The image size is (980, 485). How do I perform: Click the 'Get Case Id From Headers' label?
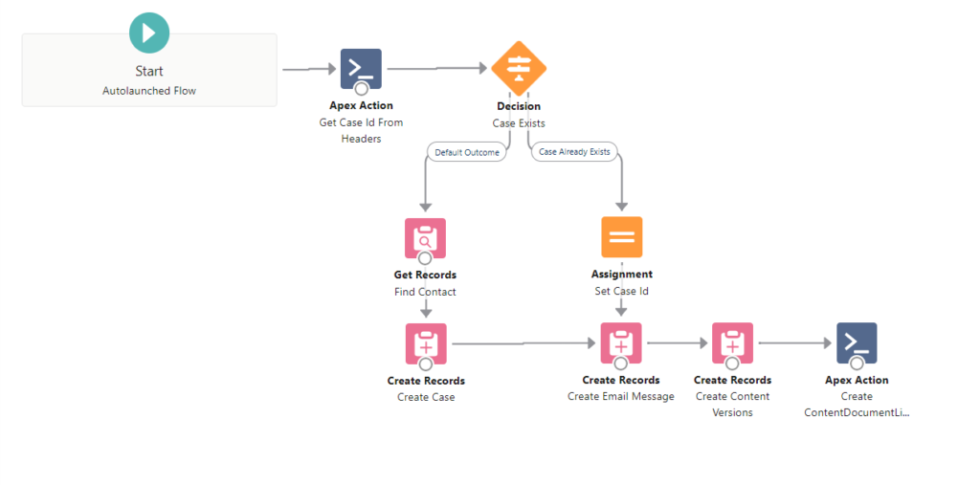tap(361, 131)
